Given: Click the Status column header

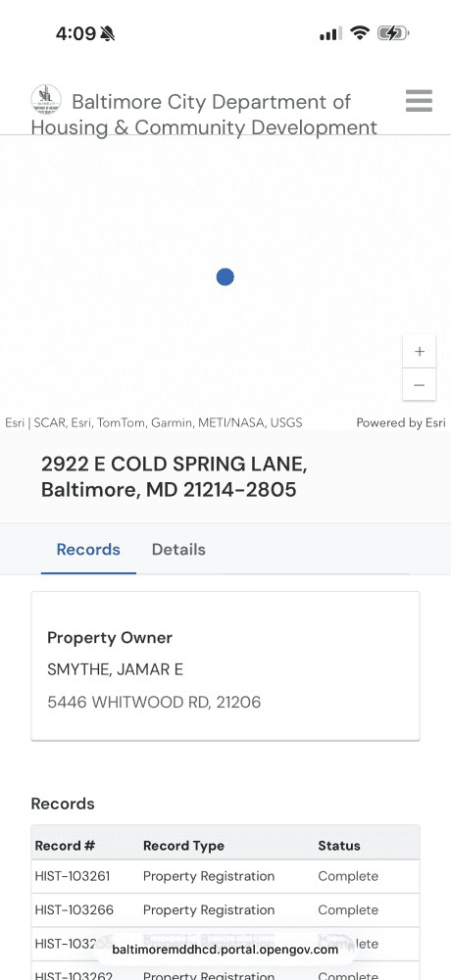Looking at the screenshot, I should (x=339, y=846).
